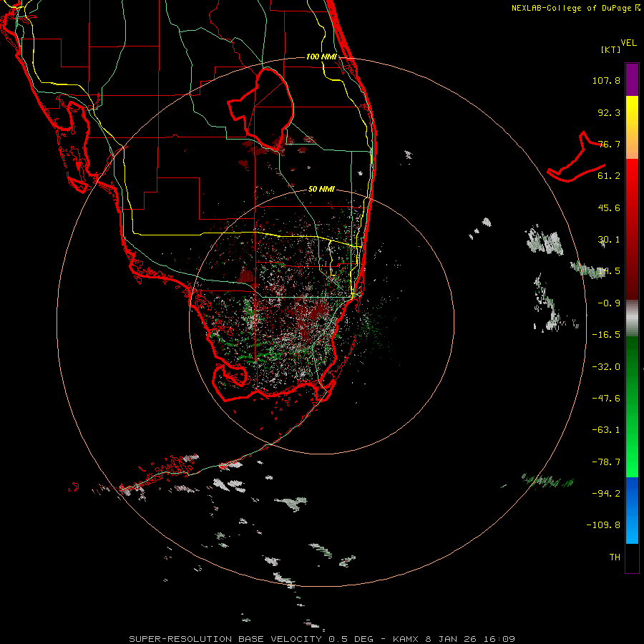Select the 92.3 velocity scale value

pyautogui.click(x=609, y=112)
